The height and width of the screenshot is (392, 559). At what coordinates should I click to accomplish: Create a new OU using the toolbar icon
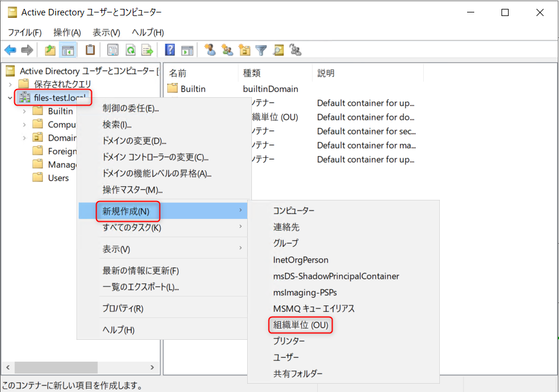pyautogui.click(x=244, y=50)
